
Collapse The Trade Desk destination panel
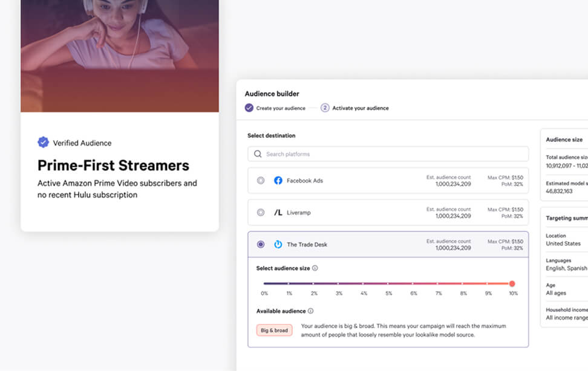pyautogui.click(x=387, y=244)
